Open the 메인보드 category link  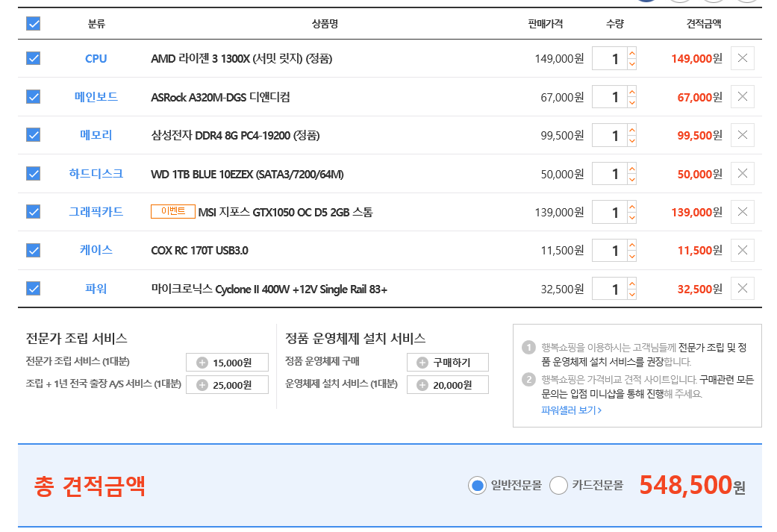[x=96, y=97]
